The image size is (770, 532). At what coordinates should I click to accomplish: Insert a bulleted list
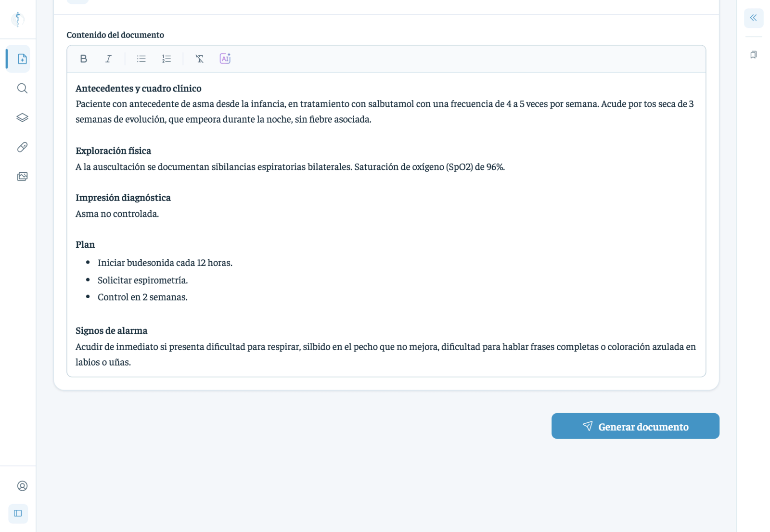pyautogui.click(x=141, y=59)
